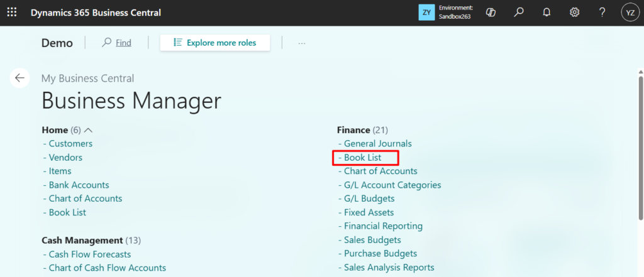This screenshot has width=644, height=277.
Task: Collapse the Home section chevron
Action: pyautogui.click(x=88, y=130)
